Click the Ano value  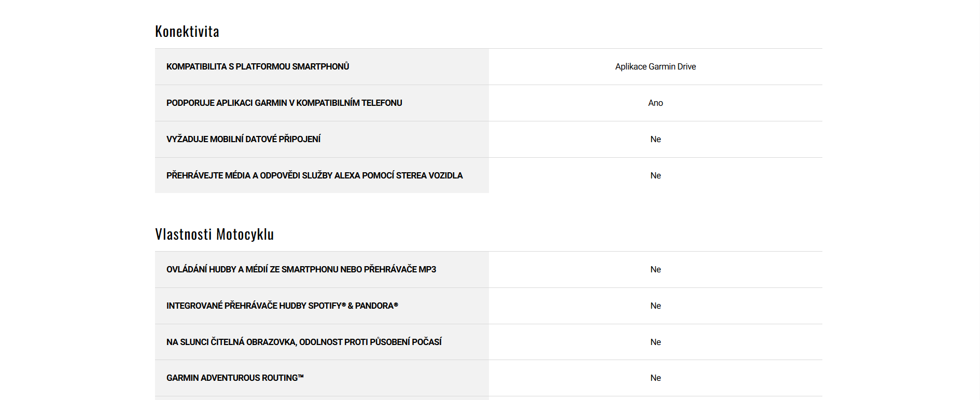[655, 103]
